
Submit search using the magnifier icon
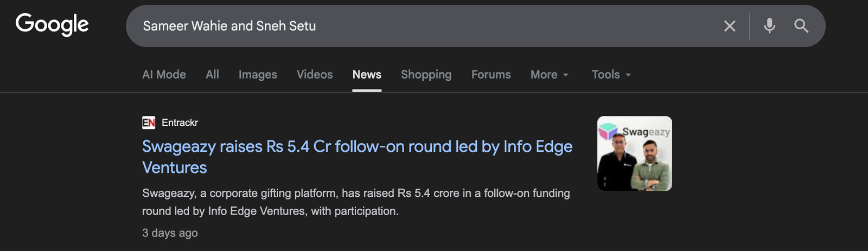coord(801,26)
